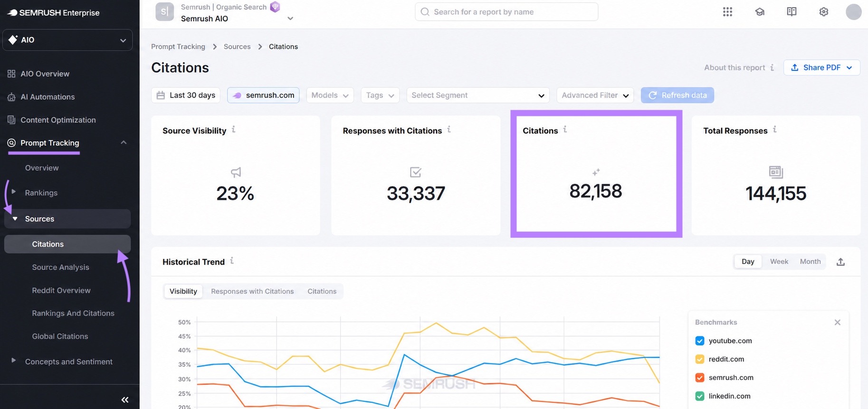Uncheck the linkedin.com benchmark
Viewport: 868px width, 409px height.
pyautogui.click(x=700, y=396)
